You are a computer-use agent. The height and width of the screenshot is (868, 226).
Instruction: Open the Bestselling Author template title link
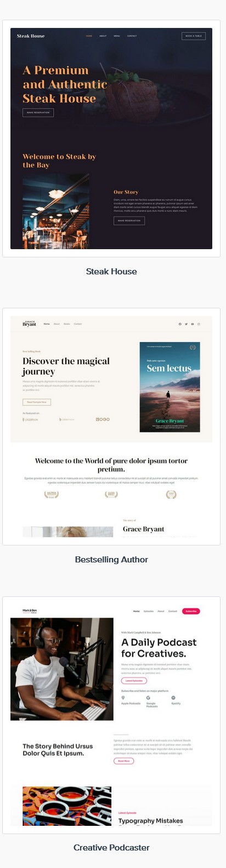coord(111,560)
